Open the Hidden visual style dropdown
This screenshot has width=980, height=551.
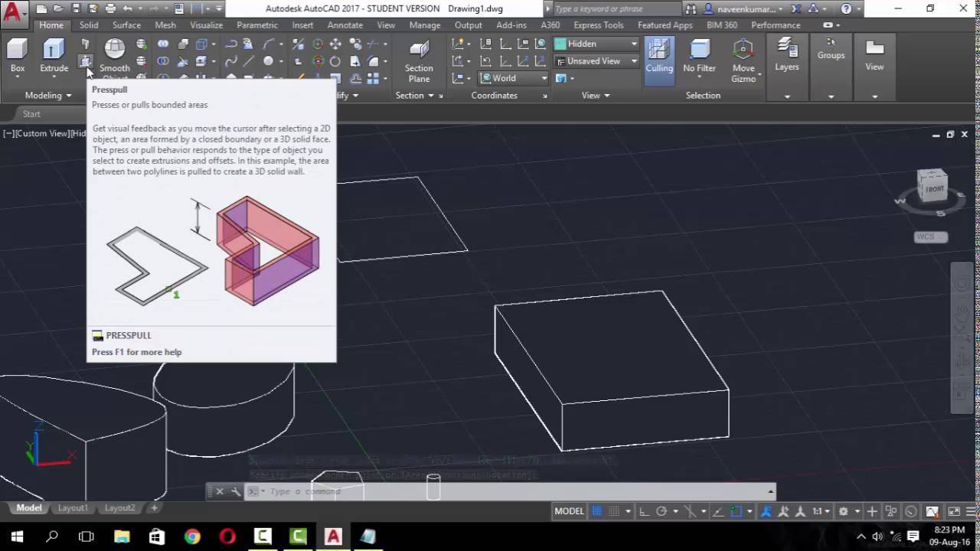pos(596,44)
